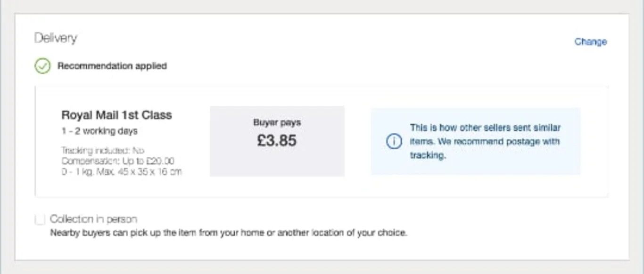This screenshot has height=274, width=644.
Task: Click the green recommendation applied checkmark icon
Action: pyautogui.click(x=42, y=66)
